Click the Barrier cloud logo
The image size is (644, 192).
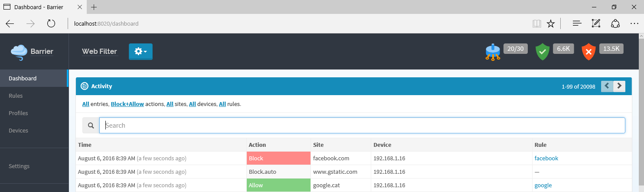click(x=19, y=52)
